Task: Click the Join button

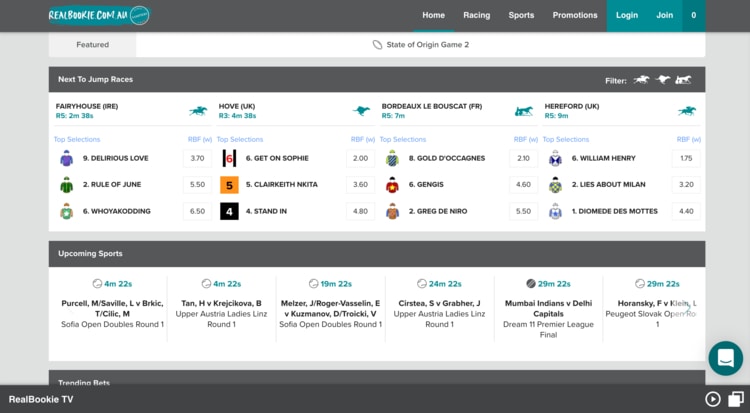Action: click(x=664, y=15)
